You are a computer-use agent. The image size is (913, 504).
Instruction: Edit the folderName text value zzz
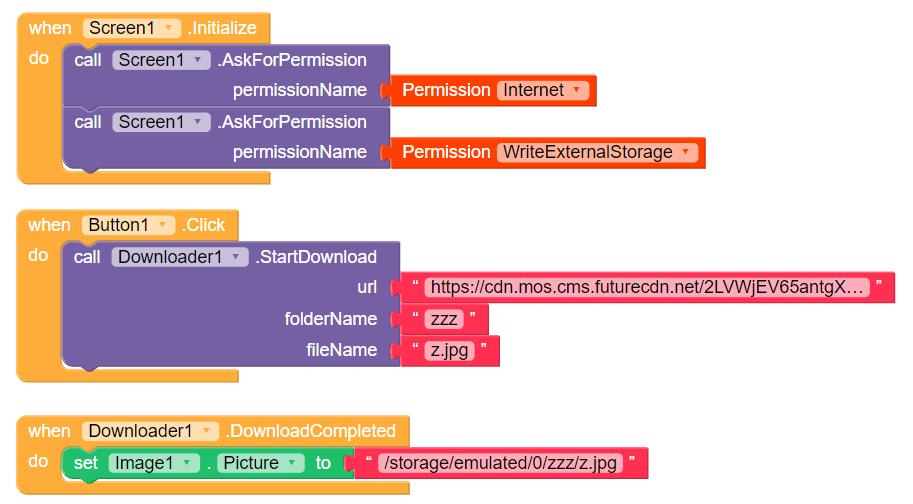click(x=444, y=319)
